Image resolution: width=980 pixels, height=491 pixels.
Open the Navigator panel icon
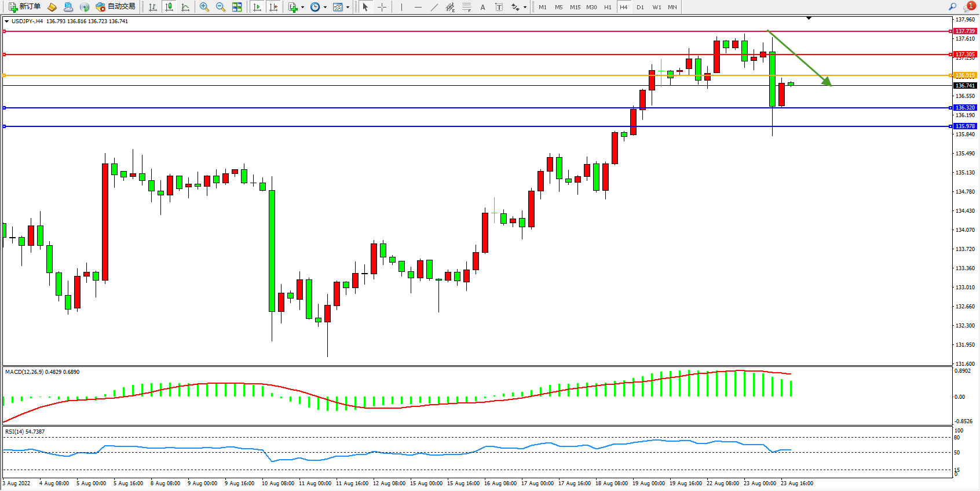(x=85, y=7)
